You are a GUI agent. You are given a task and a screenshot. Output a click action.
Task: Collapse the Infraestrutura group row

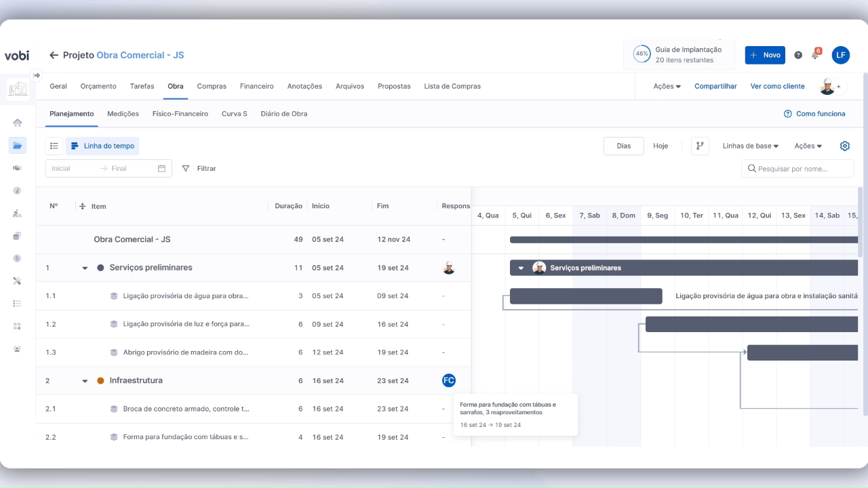(x=85, y=381)
